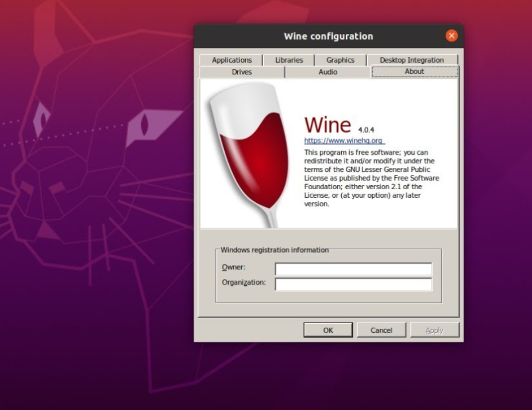Open the Drives tab
Viewport: 532px width, 410px height.
pos(241,72)
